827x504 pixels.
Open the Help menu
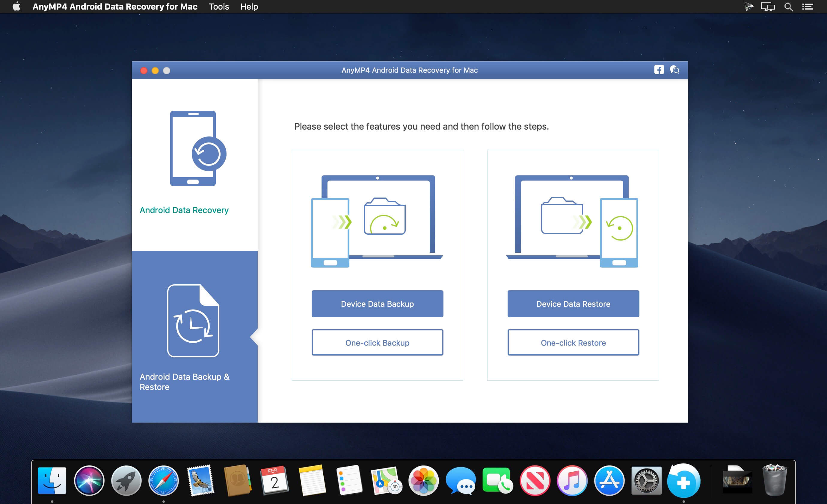[249, 7]
